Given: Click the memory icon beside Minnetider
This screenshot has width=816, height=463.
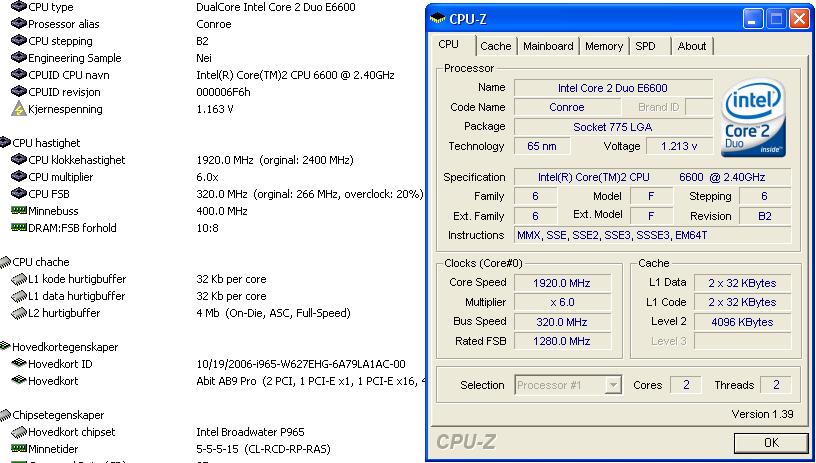Looking at the screenshot, I should pyautogui.click(x=19, y=448).
